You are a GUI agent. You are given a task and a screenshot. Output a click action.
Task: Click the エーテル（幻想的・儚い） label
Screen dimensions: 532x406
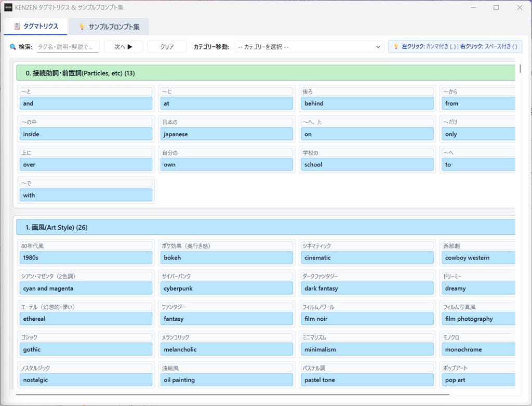pyautogui.click(x=86, y=307)
